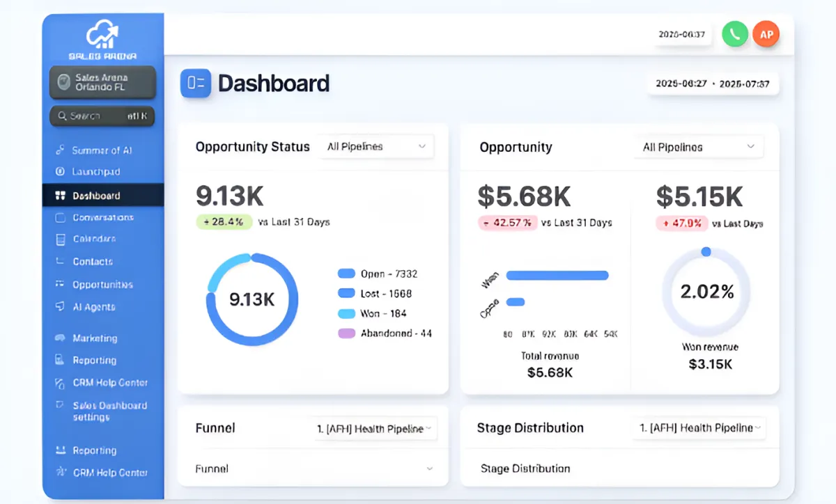Open the Funnel AFH Health Pipeline dropdown

pyautogui.click(x=375, y=429)
